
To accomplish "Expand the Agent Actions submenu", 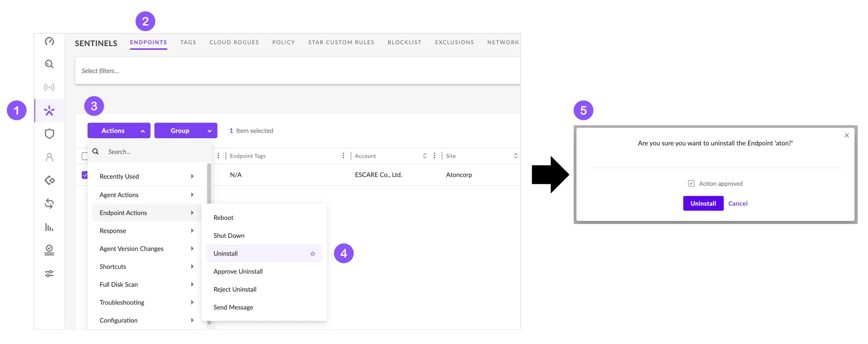I will [146, 195].
